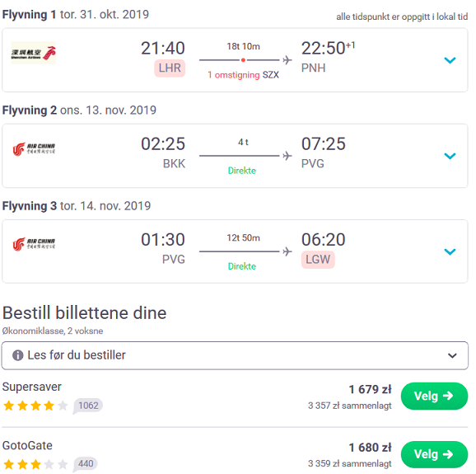Click the info icon beside Les før du bestiller

(18, 355)
